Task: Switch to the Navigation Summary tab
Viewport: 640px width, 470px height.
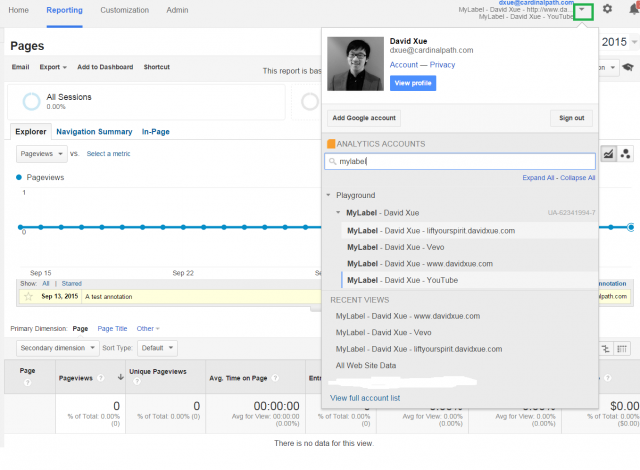Action: pyautogui.click(x=94, y=132)
